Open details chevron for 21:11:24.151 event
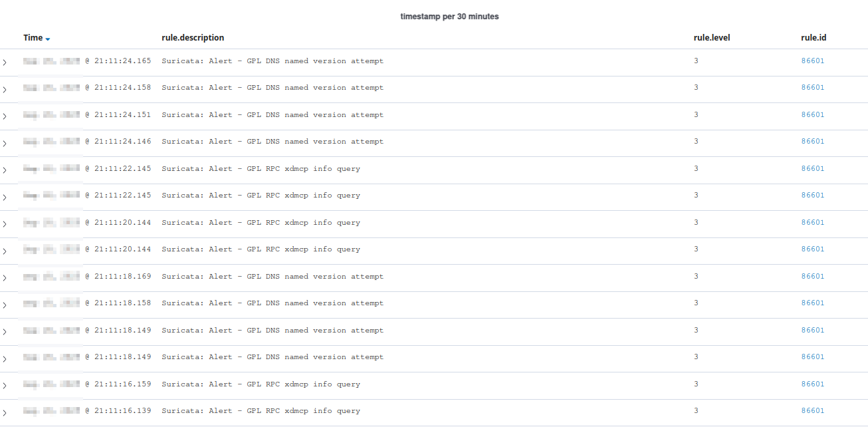 [x=5, y=116]
